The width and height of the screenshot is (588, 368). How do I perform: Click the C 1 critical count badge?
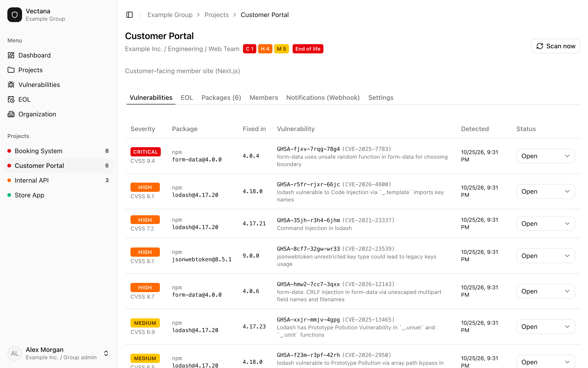[x=249, y=49]
